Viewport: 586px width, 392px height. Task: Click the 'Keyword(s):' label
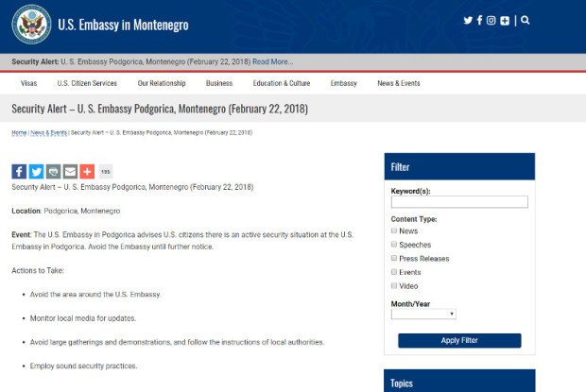pos(411,191)
